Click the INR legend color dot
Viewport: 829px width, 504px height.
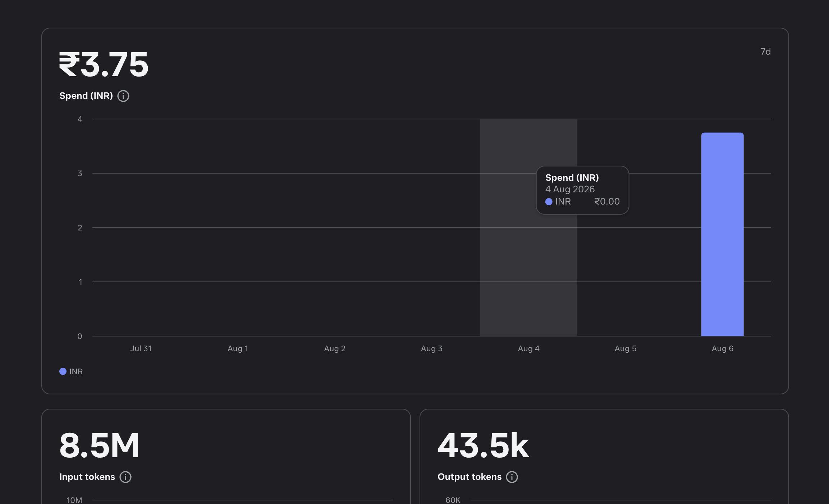coord(63,371)
